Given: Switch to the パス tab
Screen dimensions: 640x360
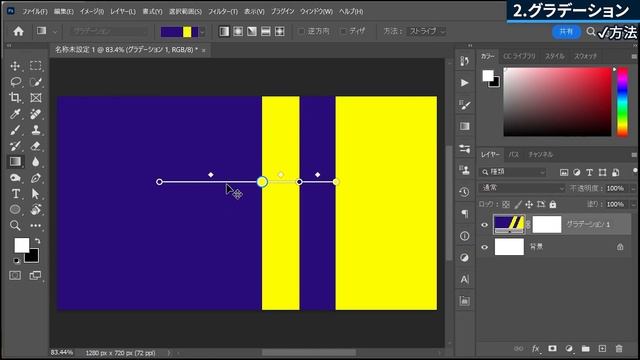Looking at the screenshot, I should pos(513,155).
